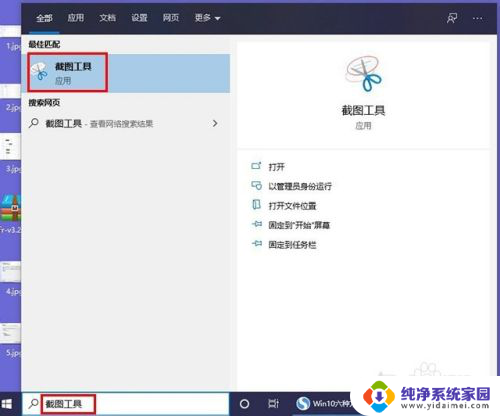The height and width of the screenshot is (416, 500).
Task: Expand the web search result arrow
Action: click(215, 123)
